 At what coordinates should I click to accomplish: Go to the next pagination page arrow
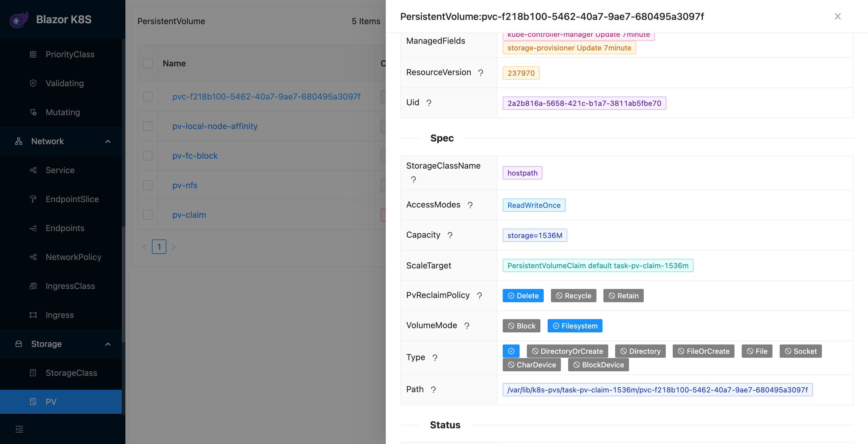pyautogui.click(x=174, y=247)
